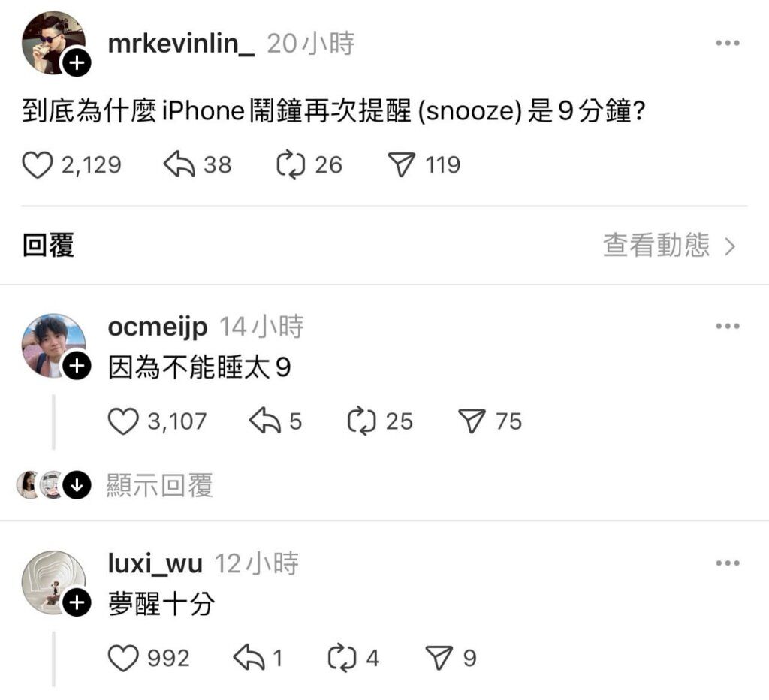Share mrkevinlin_'s post with paper plane icon

pyautogui.click(x=402, y=164)
